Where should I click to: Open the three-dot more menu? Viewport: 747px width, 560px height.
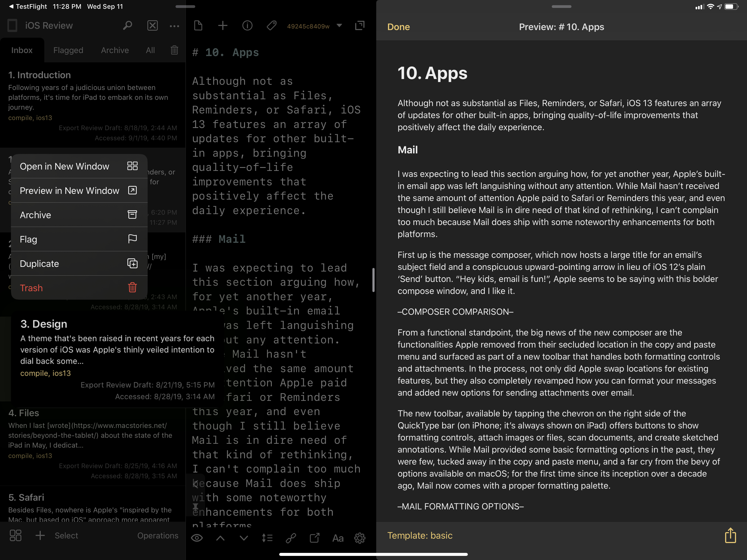point(174,26)
